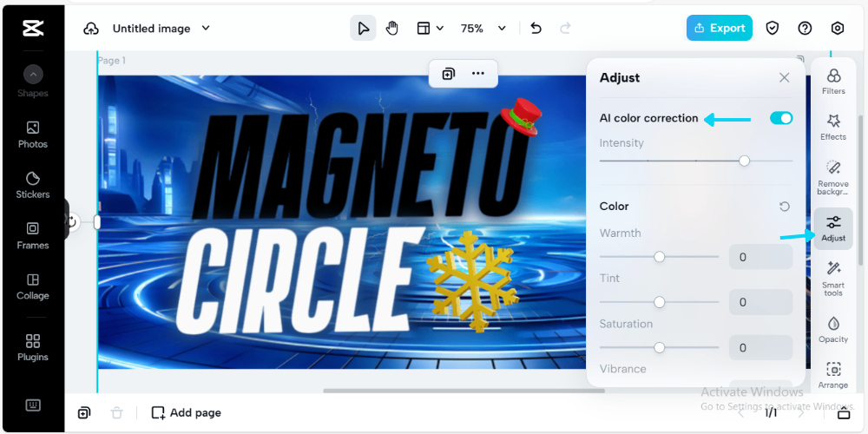Image resolution: width=868 pixels, height=434 pixels.
Task: Open Collage panel
Action: point(33,286)
